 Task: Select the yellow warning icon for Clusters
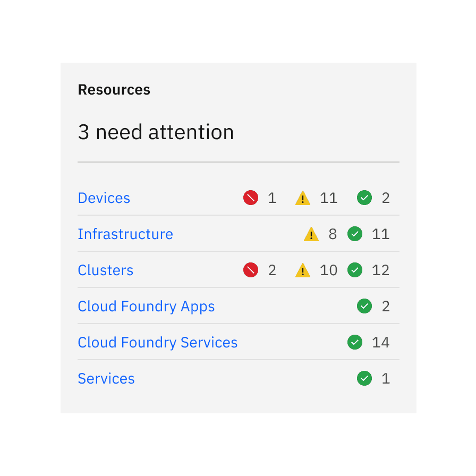pos(302,270)
